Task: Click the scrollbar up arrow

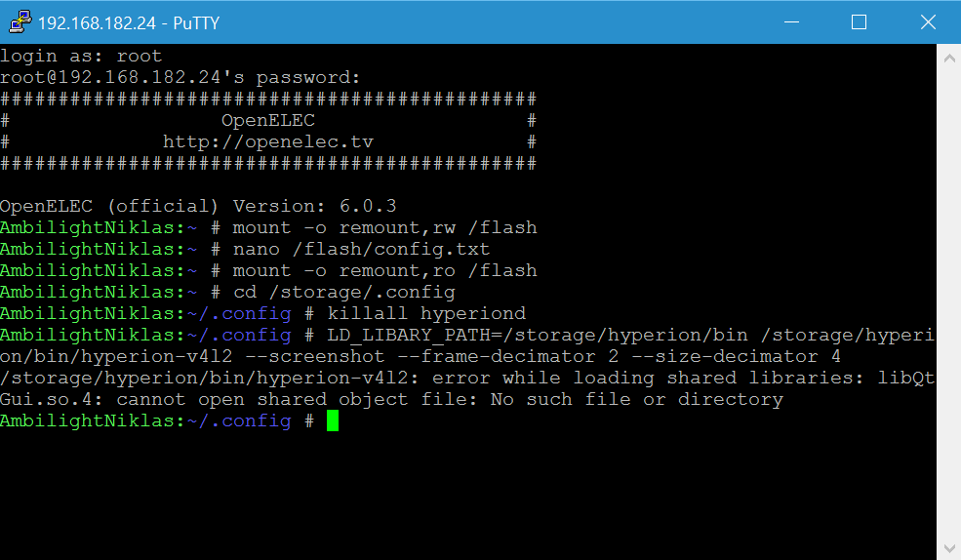Action: [949, 59]
